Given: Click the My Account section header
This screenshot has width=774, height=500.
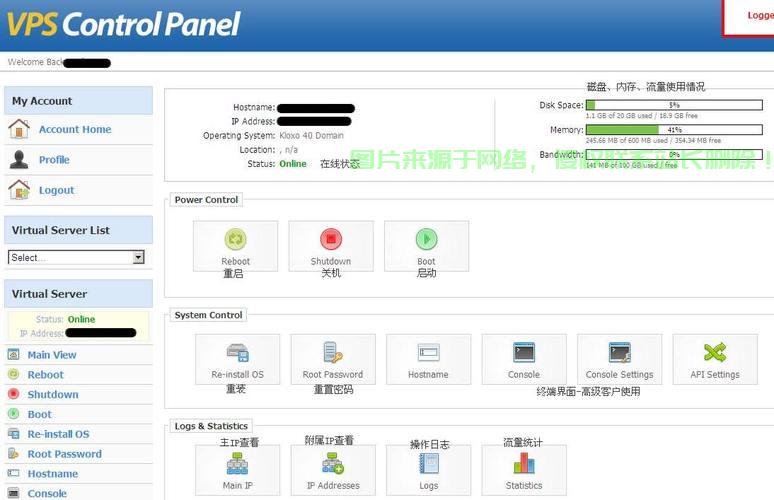Looking at the screenshot, I should click(x=78, y=101).
